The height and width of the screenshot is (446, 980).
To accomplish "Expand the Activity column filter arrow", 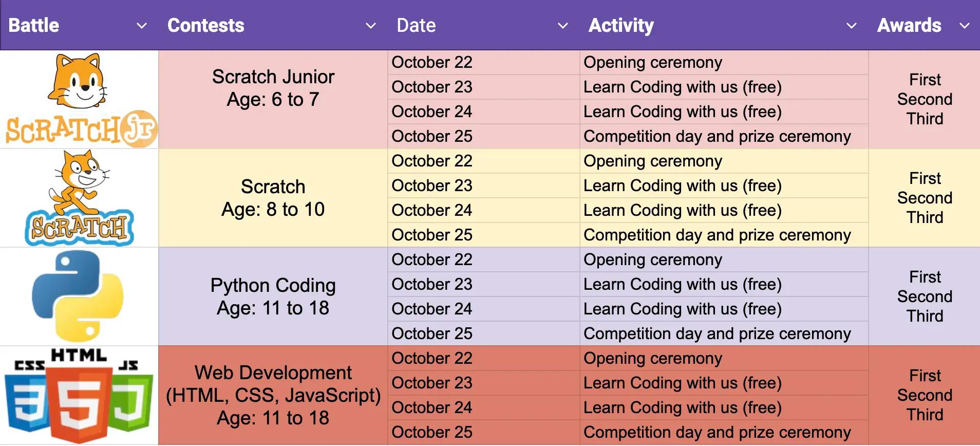I will [851, 26].
